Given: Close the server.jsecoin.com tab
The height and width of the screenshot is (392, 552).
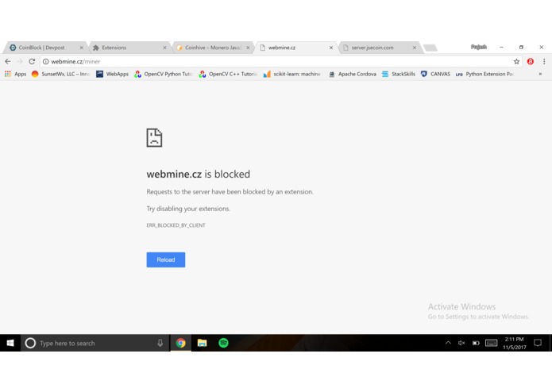Looking at the screenshot, I should (415, 48).
